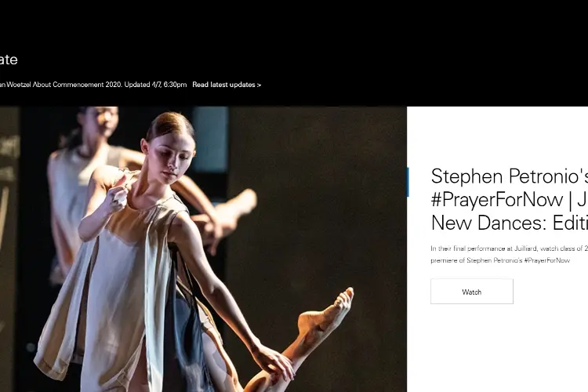Click the Updated 4/7, 6:30pm timestamp
Image resolution: width=588 pixels, height=392 pixels.
pyautogui.click(x=155, y=85)
